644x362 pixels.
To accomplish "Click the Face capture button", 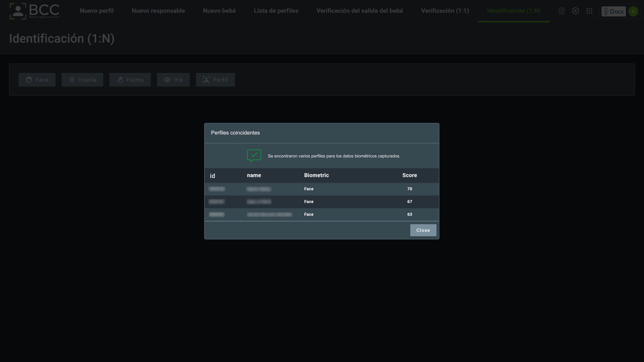I will point(37,80).
